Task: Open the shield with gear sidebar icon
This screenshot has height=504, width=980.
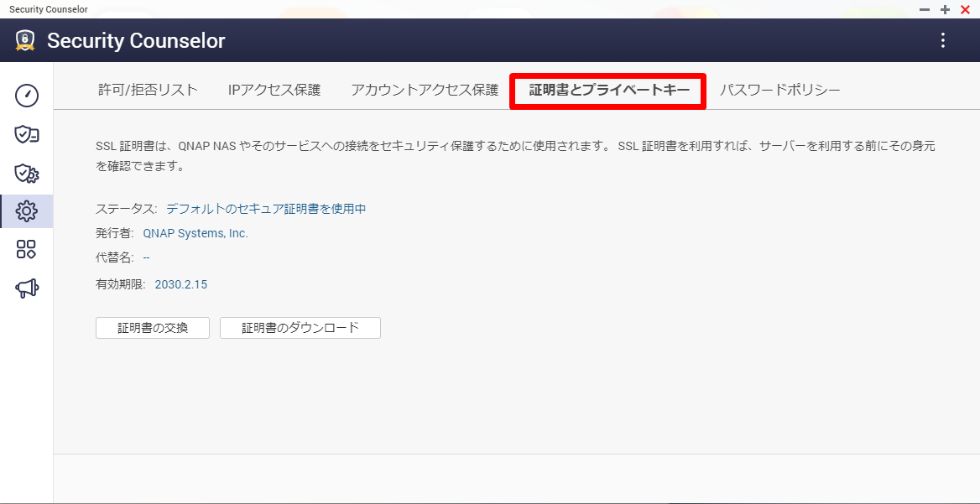Action: tap(26, 173)
